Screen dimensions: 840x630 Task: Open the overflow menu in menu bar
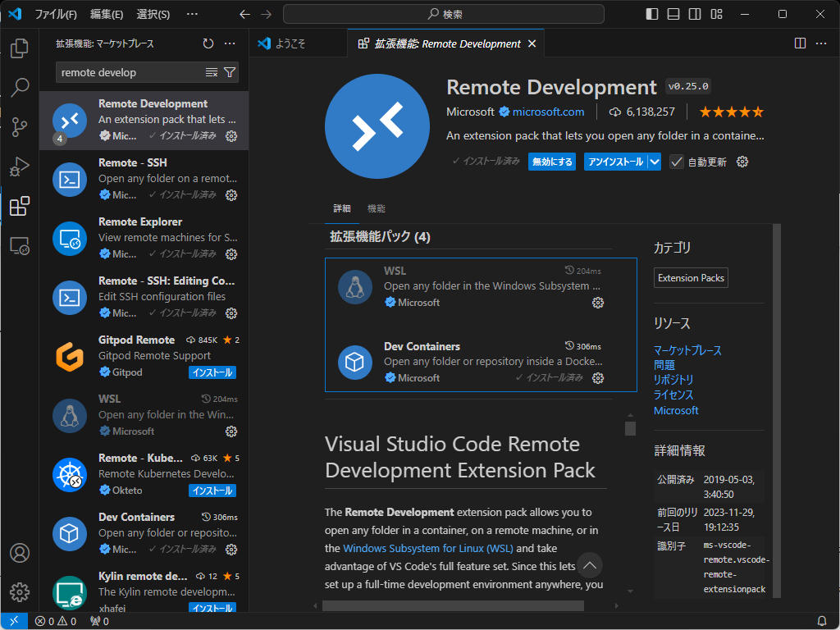pyautogui.click(x=192, y=14)
